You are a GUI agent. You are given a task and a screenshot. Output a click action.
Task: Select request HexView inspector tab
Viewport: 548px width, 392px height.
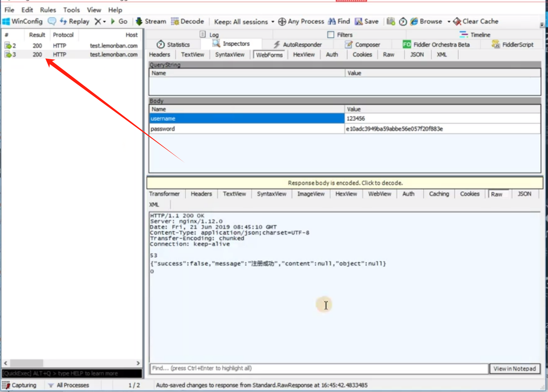pyautogui.click(x=304, y=54)
